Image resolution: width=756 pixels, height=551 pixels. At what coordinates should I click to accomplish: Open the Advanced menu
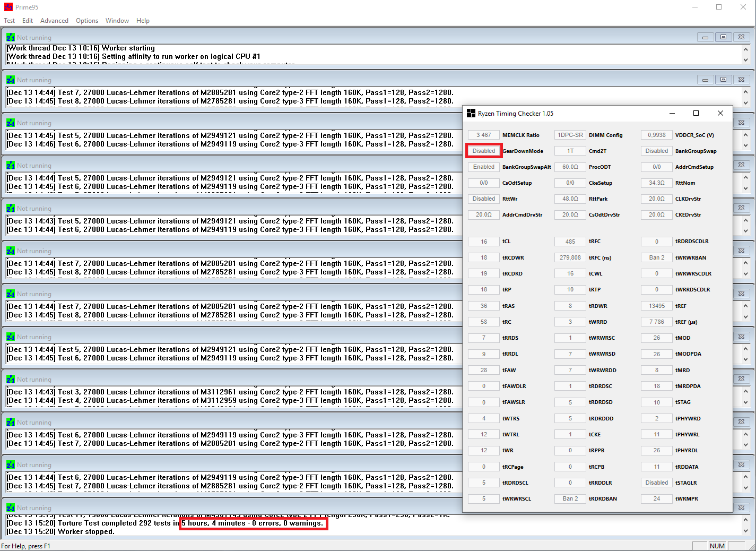tap(54, 21)
